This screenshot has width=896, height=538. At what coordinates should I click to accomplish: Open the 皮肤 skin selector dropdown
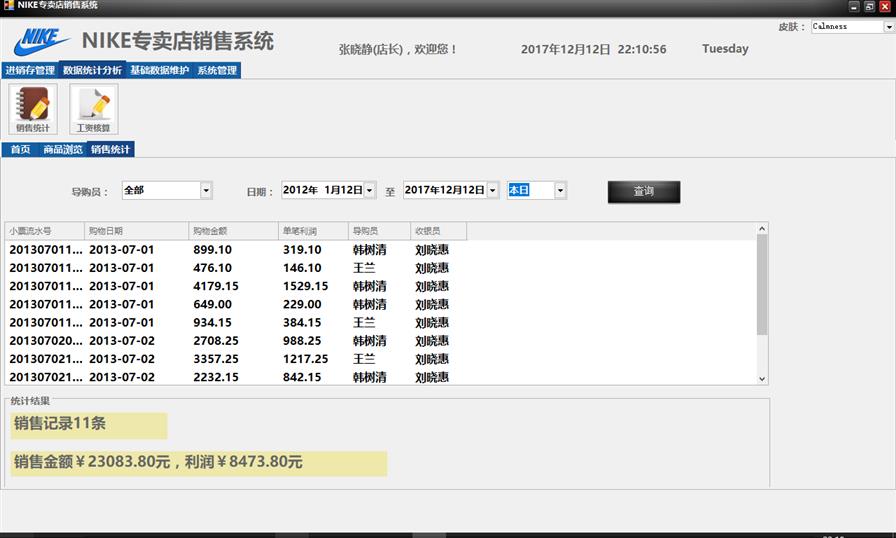[x=889, y=27]
